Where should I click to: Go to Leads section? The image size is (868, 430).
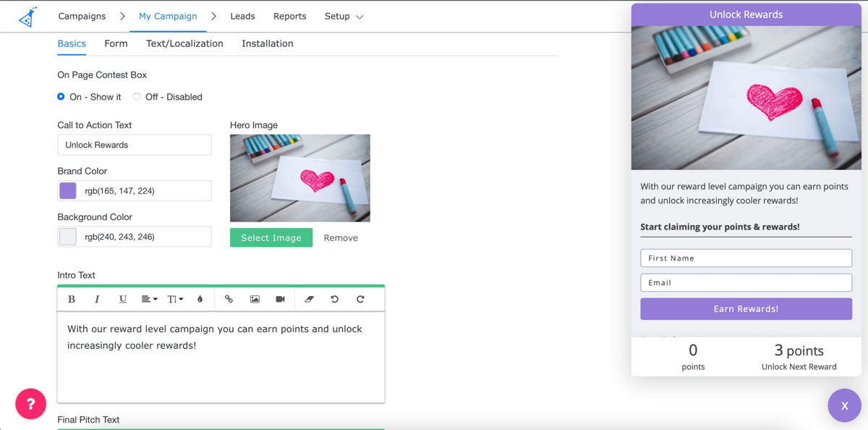tap(242, 16)
